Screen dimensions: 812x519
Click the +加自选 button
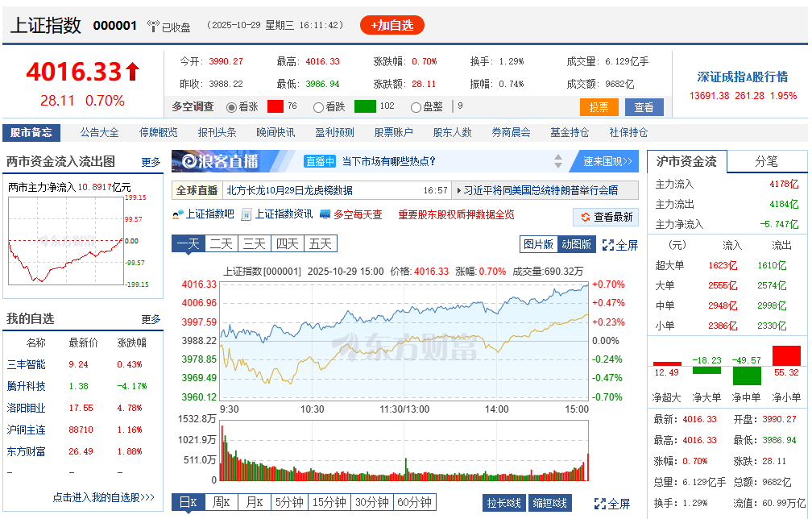(x=391, y=25)
